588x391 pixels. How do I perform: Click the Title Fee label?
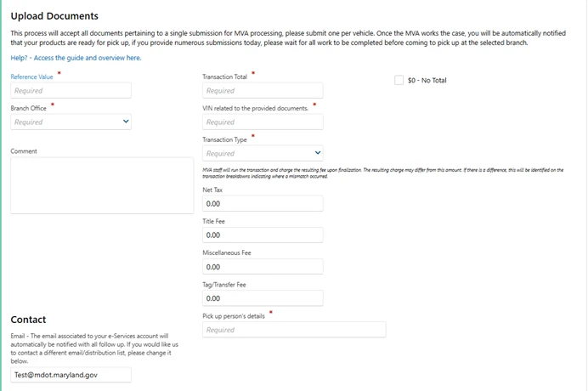(x=214, y=221)
